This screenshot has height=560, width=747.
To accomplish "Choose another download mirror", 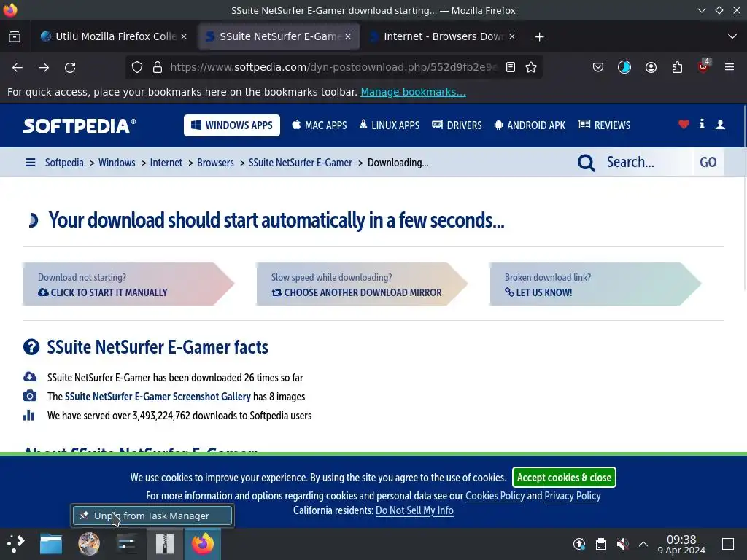I will point(362,284).
